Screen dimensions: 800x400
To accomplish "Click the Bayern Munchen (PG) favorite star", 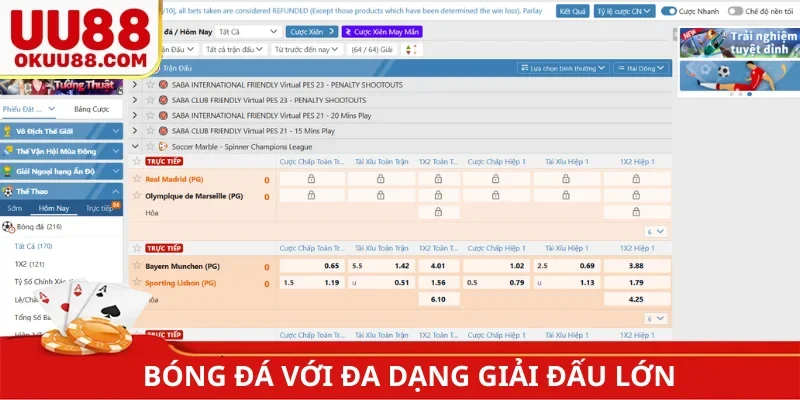I will (137, 265).
